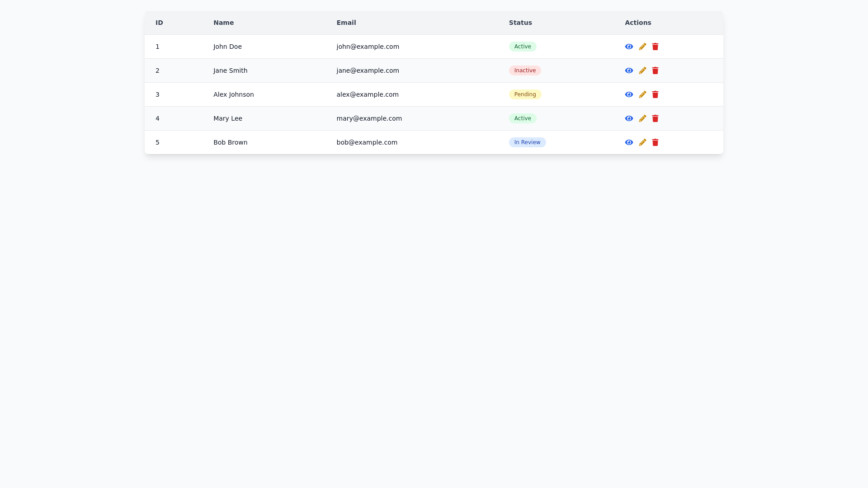Click the delete icon for John Doe

655,46
